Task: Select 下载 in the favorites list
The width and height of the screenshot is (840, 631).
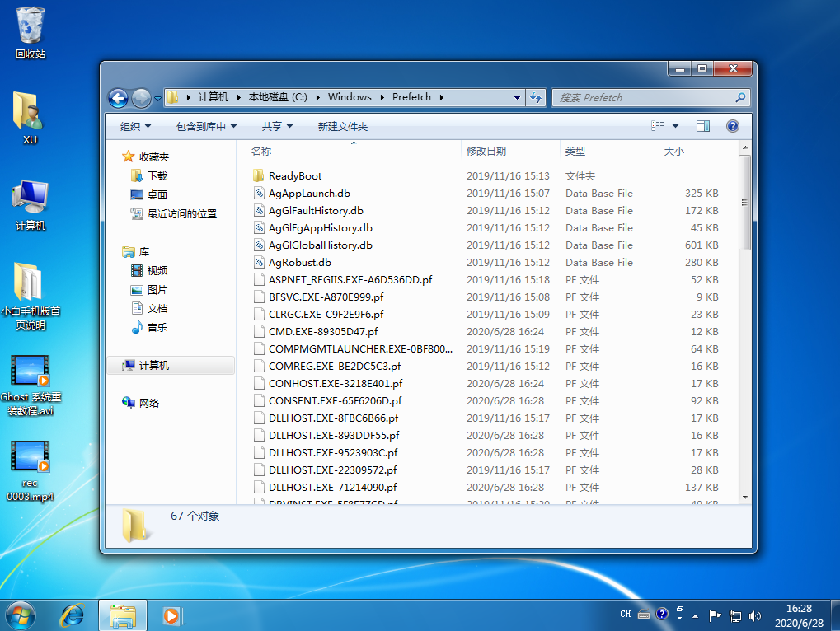Action: 157,175
